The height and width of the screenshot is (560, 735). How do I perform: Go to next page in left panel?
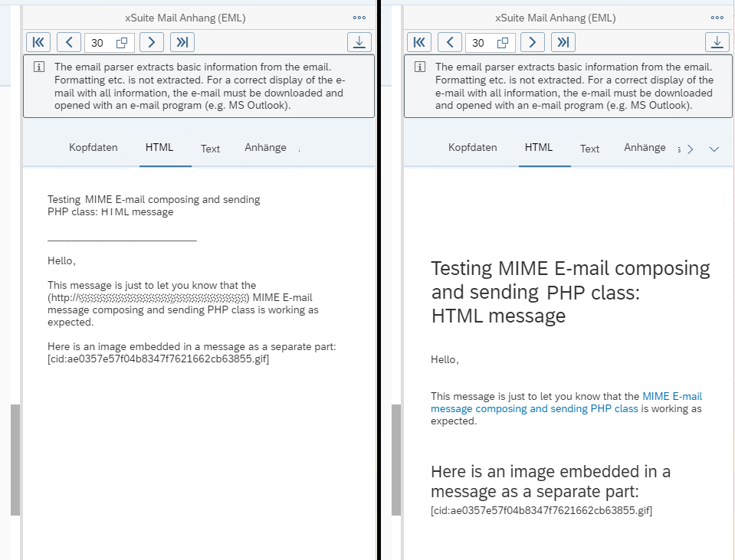(151, 42)
